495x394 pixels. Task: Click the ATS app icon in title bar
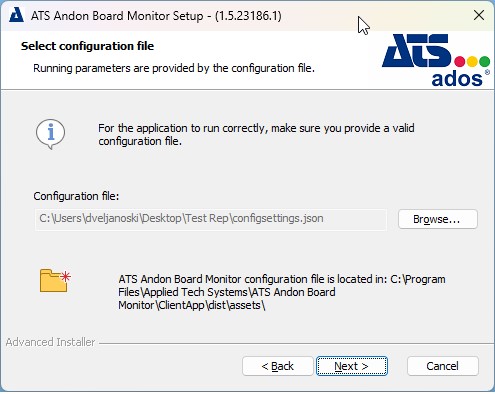coord(16,15)
